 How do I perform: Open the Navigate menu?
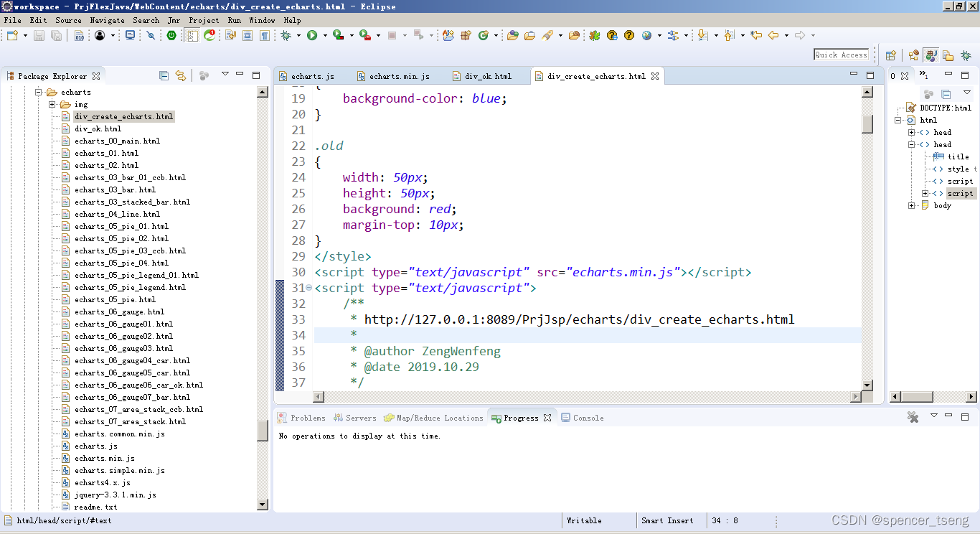coord(107,20)
